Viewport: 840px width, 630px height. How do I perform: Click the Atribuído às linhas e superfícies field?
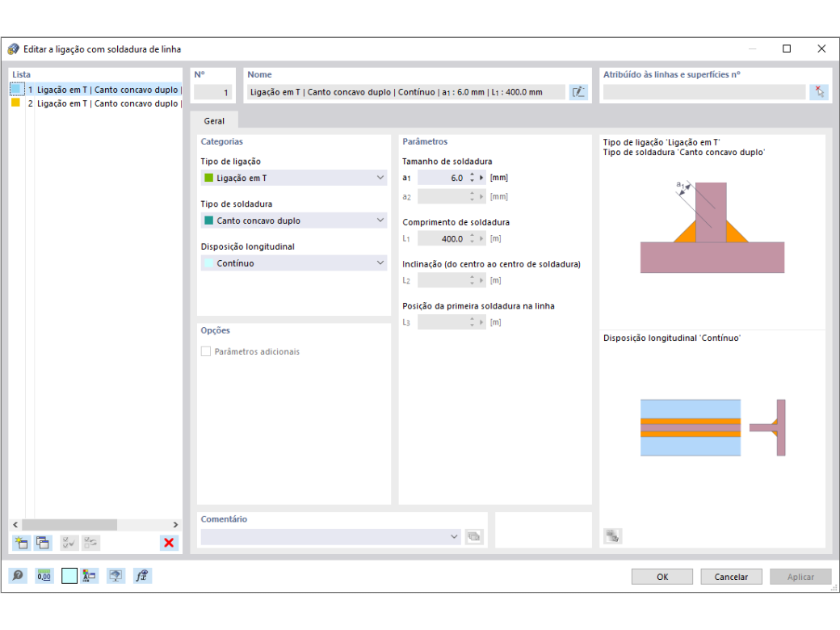(704, 92)
